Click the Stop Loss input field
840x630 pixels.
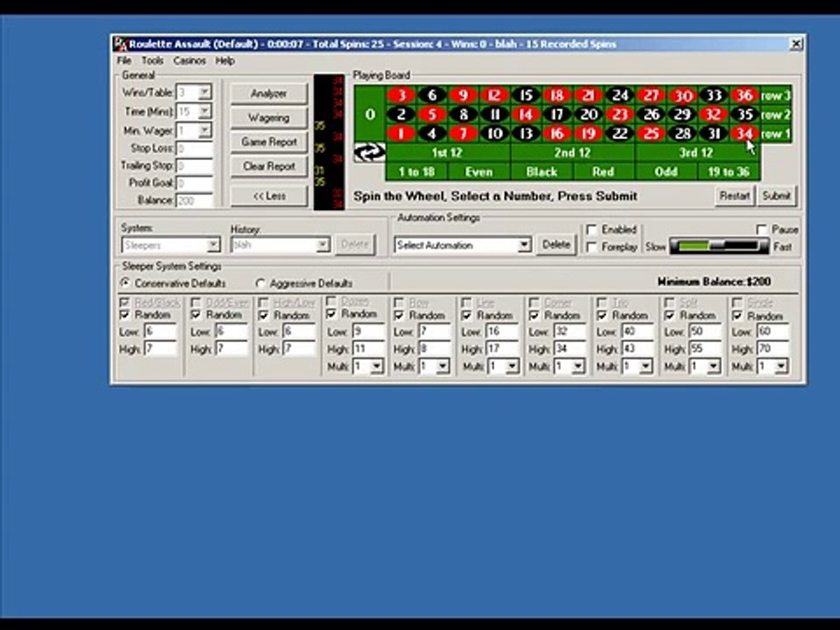194,149
